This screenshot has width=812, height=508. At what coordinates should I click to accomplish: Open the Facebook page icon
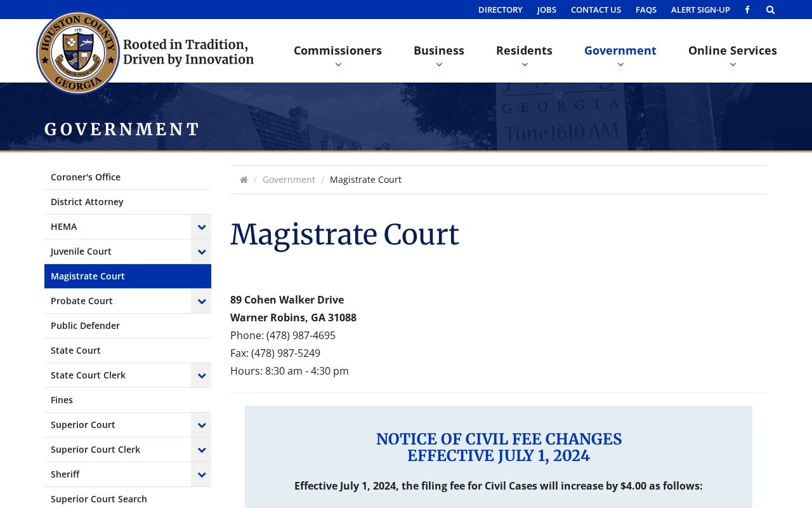pos(747,10)
